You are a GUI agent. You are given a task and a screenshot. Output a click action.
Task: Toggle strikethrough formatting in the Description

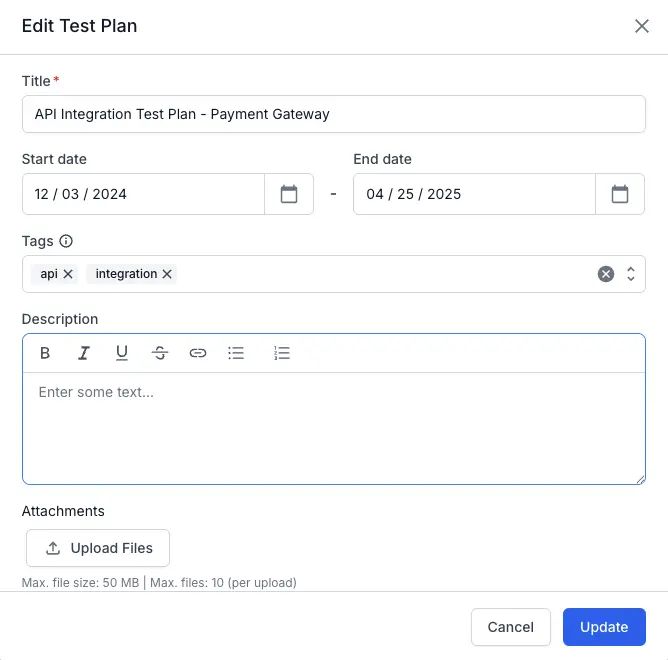tap(160, 353)
